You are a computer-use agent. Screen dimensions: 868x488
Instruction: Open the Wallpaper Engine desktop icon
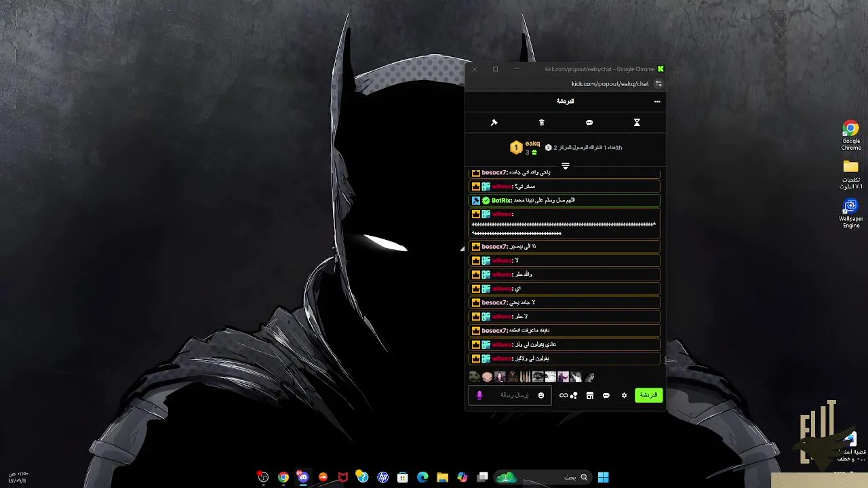coord(851,213)
